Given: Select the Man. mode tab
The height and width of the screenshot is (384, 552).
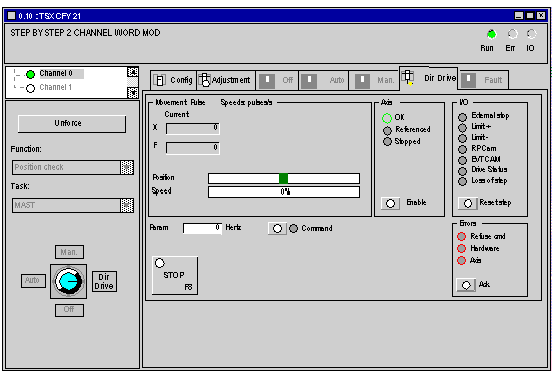Looking at the screenshot, I should 374,80.
